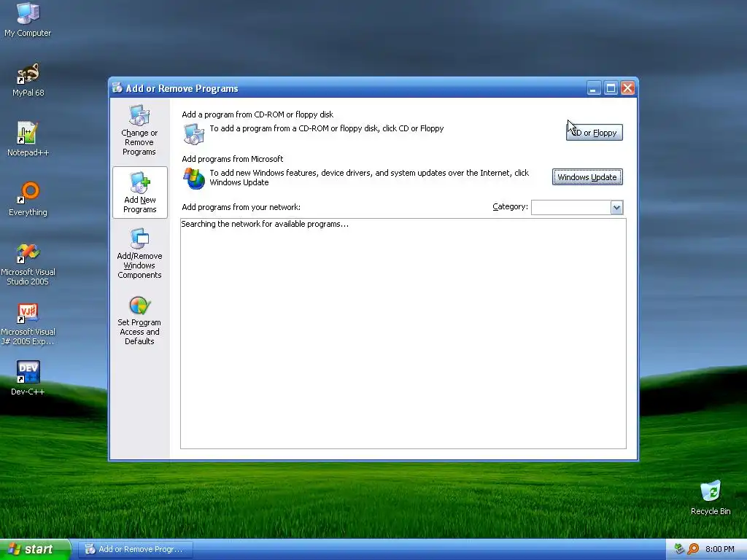
Task: Click the CD or Floppy button
Action: pos(594,133)
